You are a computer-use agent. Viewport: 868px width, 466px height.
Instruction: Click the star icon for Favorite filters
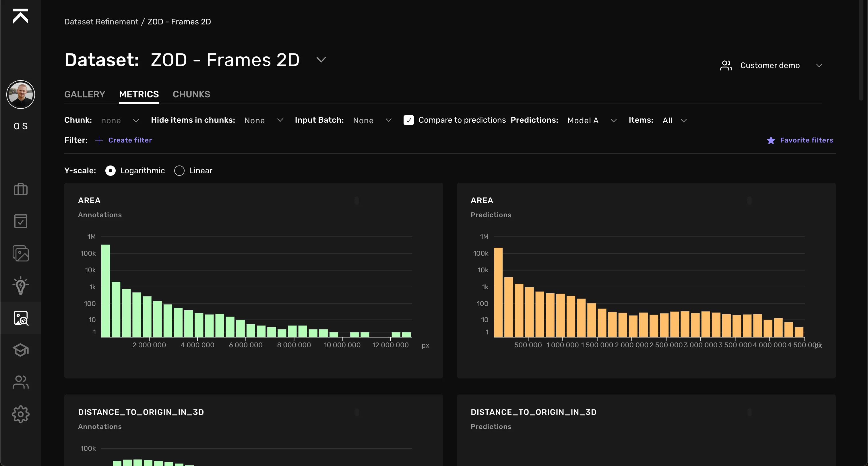tap(771, 140)
